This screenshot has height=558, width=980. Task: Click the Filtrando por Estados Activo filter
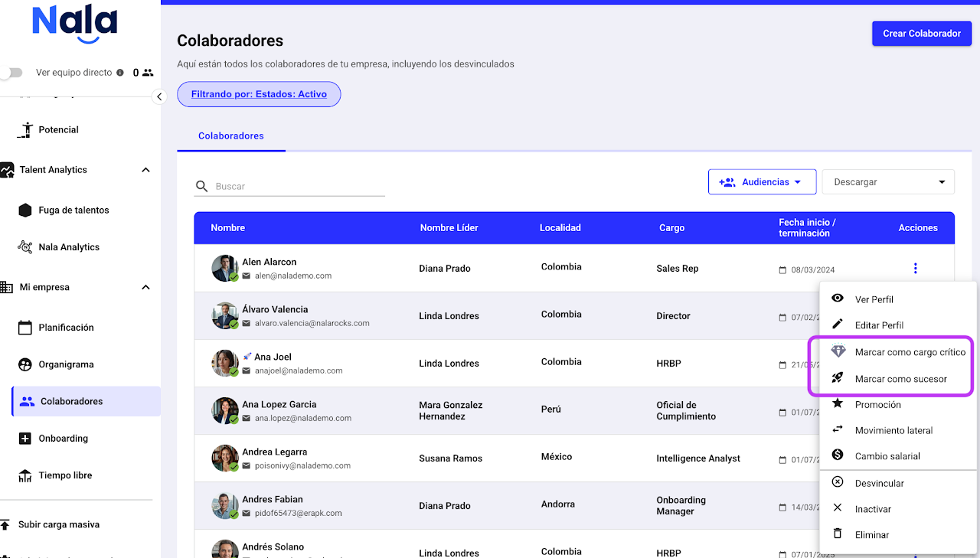point(259,94)
